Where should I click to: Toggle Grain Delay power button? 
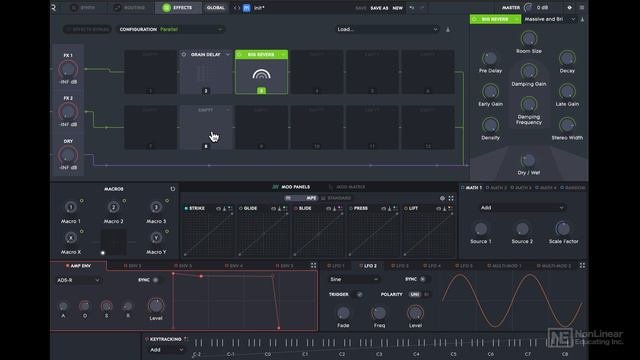[184, 54]
